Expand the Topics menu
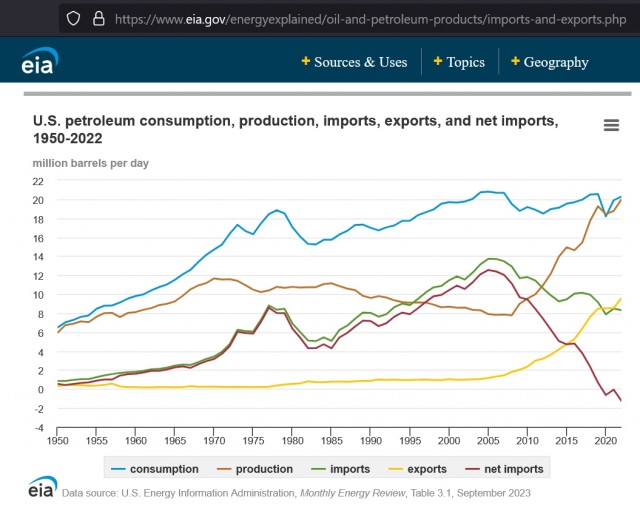 [459, 62]
